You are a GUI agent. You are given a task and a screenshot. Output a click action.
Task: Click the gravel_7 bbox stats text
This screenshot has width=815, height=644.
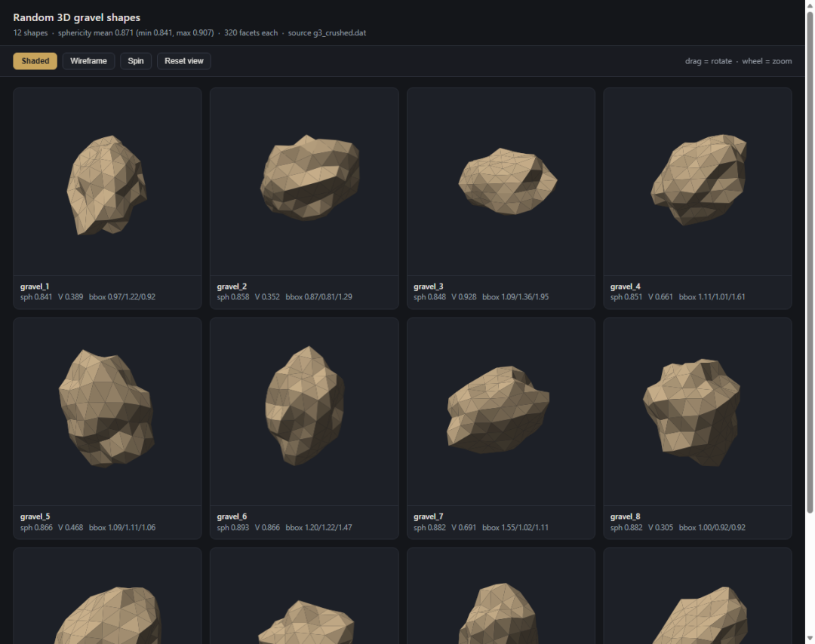point(515,527)
